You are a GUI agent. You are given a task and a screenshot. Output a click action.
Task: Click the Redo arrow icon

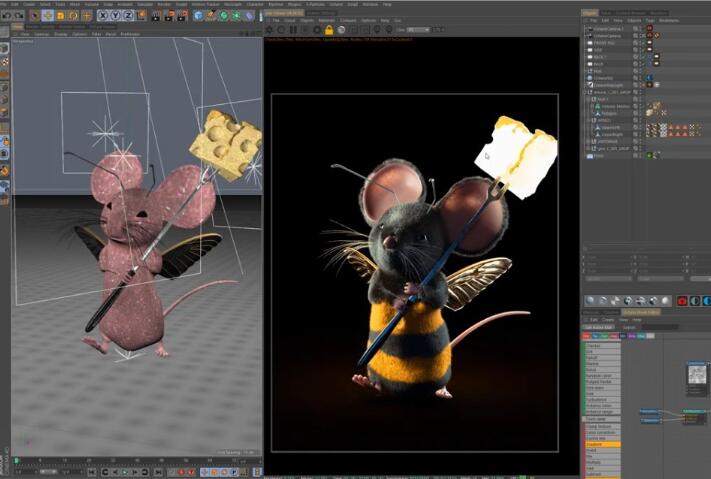pos(19,15)
